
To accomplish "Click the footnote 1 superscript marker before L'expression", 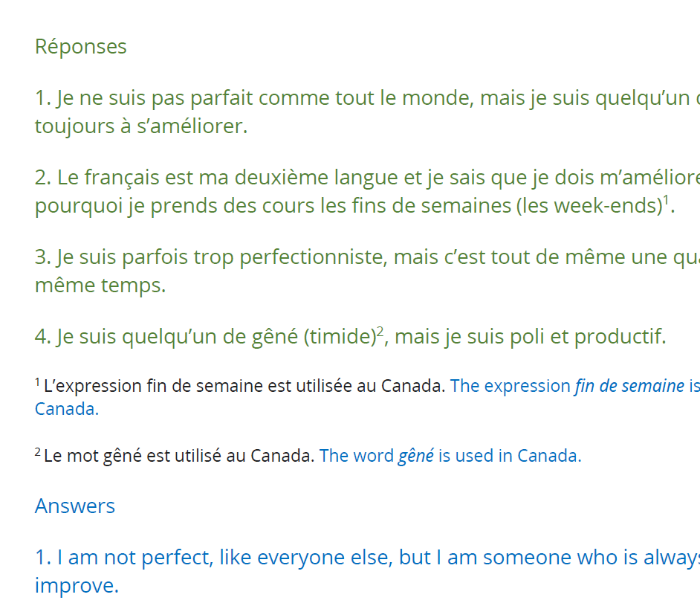I will coord(37,381).
